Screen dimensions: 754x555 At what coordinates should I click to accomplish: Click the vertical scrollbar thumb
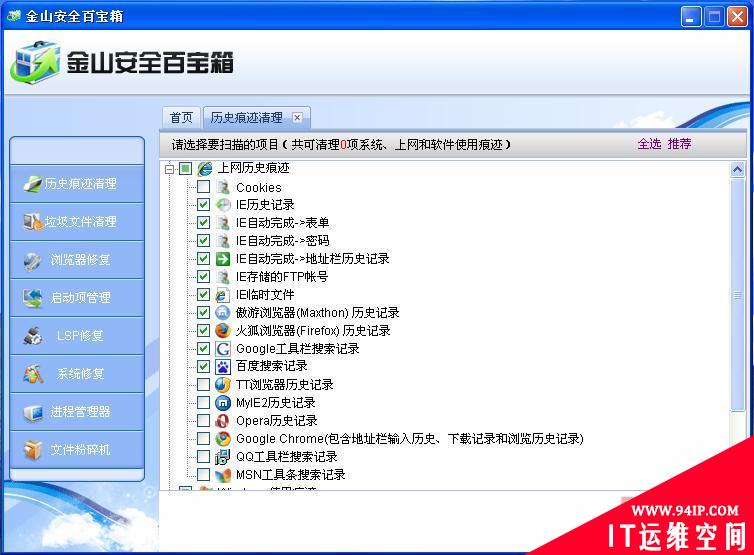point(737,294)
